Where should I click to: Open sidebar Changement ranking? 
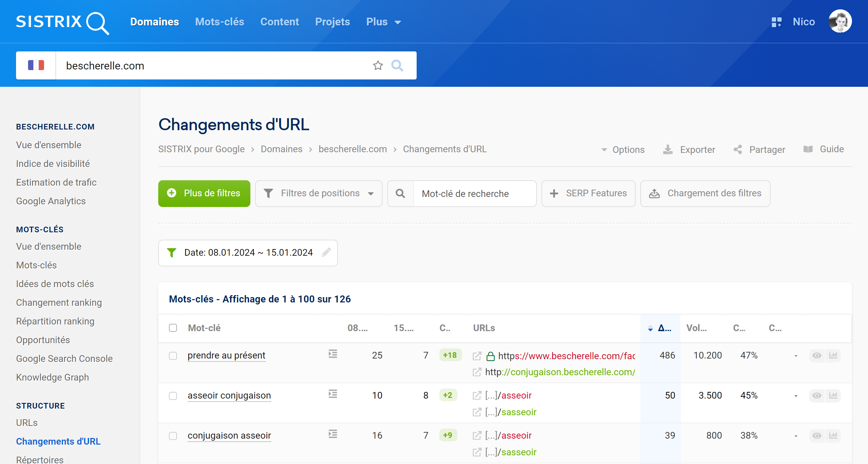click(x=59, y=302)
